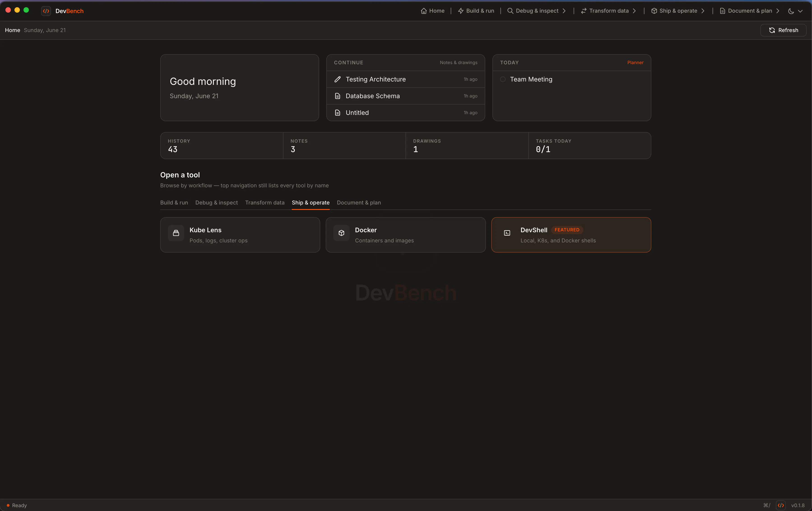Image resolution: width=812 pixels, height=511 pixels.
Task: Click the Kube Lens card icon
Action: [x=176, y=233]
